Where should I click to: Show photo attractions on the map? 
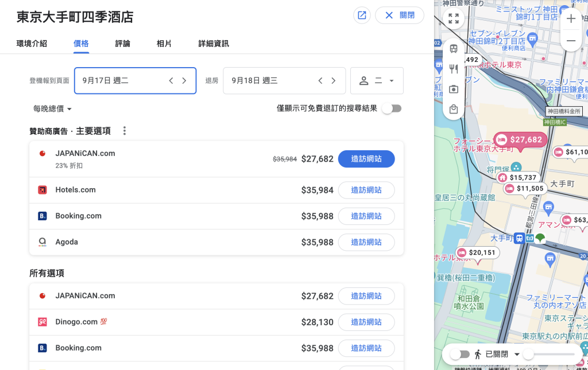[x=454, y=89]
